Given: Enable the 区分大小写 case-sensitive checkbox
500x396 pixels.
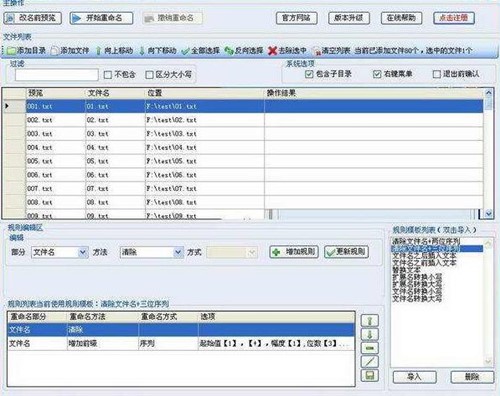Looking at the screenshot, I should 149,75.
